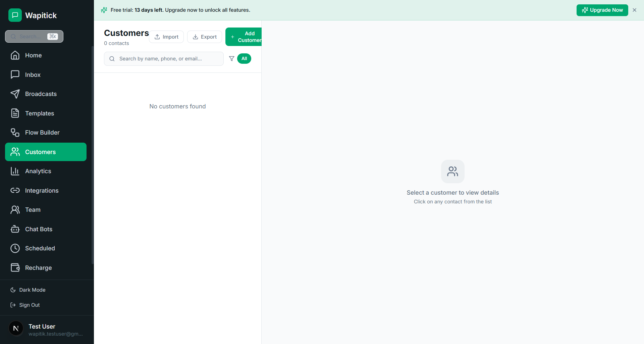Select the All filter chip
Image resolution: width=644 pixels, height=344 pixels.
[x=244, y=58]
